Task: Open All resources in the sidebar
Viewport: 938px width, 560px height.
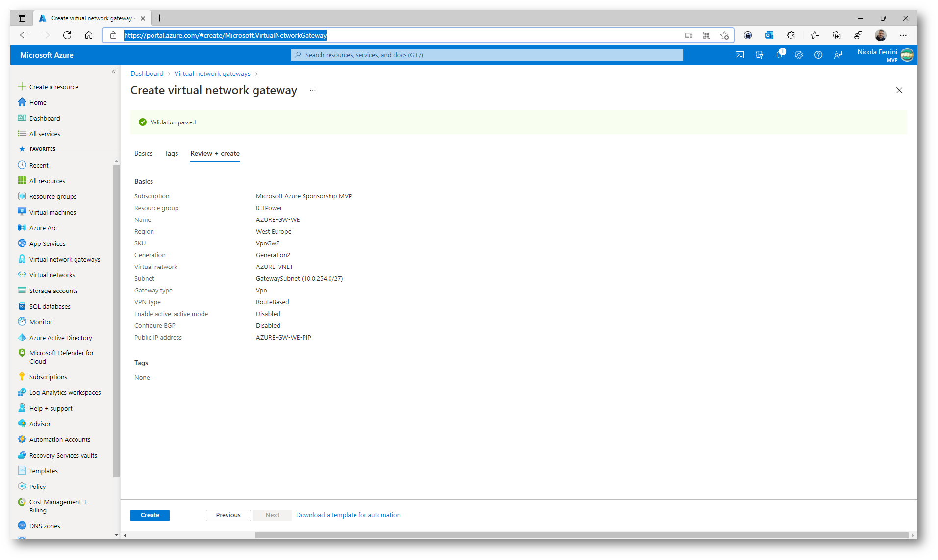Action: click(x=47, y=181)
